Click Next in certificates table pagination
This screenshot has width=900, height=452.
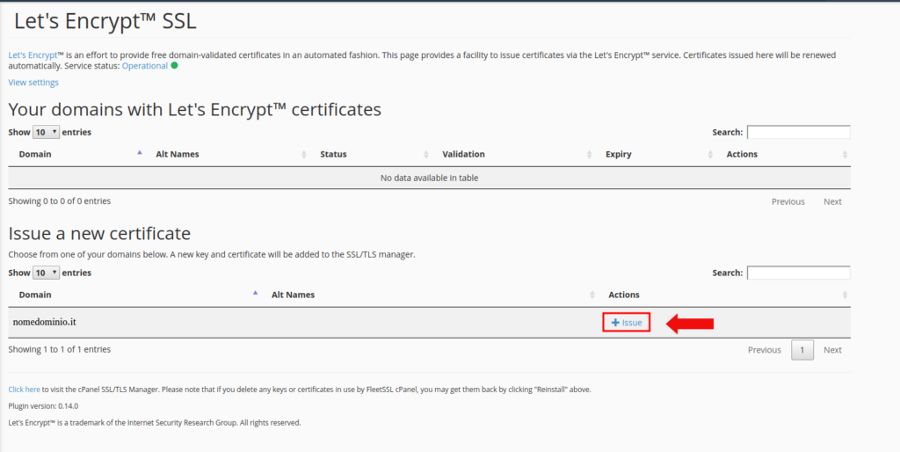[x=833, y=202]
